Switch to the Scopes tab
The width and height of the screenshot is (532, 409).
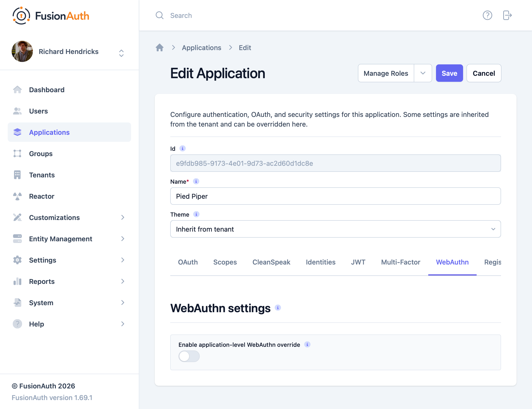(225, 262)
